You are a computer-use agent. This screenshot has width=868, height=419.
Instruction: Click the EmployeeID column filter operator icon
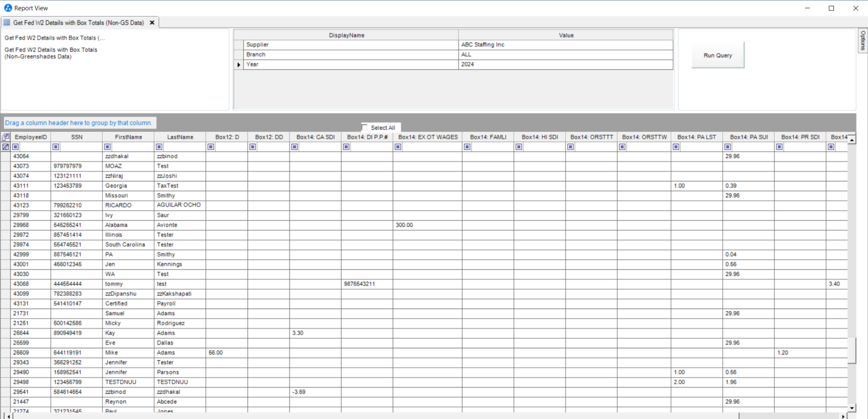coord(16,147)
